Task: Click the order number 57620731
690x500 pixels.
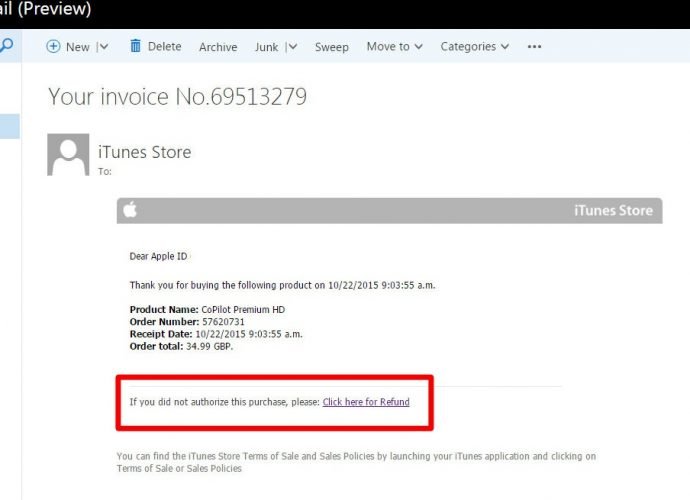Action: tap(223, 321)
